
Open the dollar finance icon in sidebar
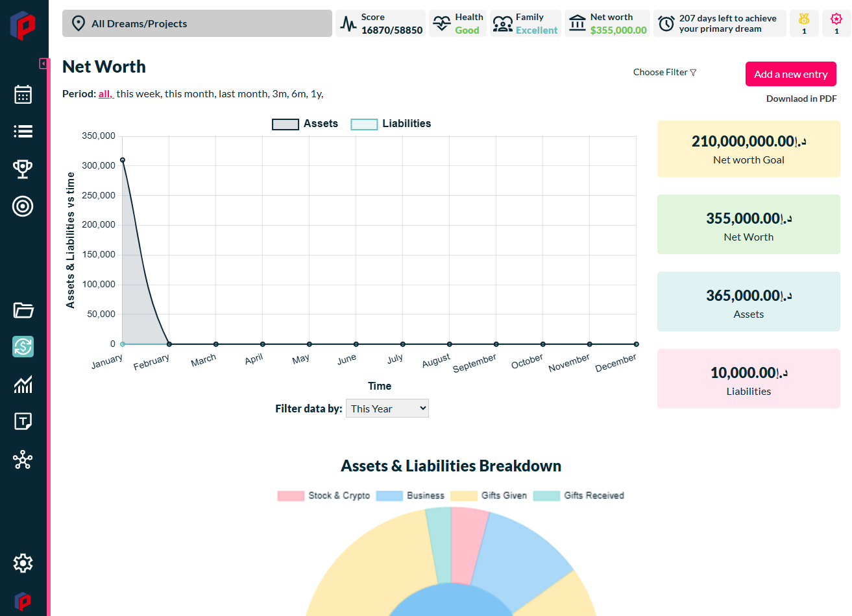[x=23, y=346]
